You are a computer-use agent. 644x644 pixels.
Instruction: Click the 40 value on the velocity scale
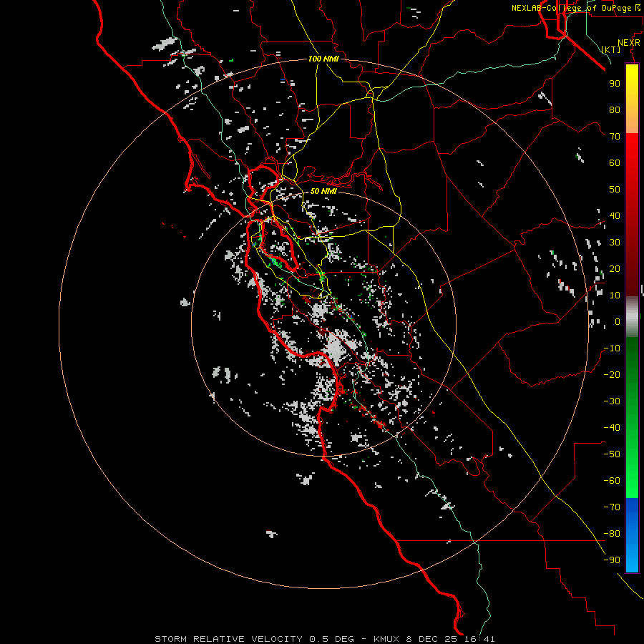coord(615,215)
